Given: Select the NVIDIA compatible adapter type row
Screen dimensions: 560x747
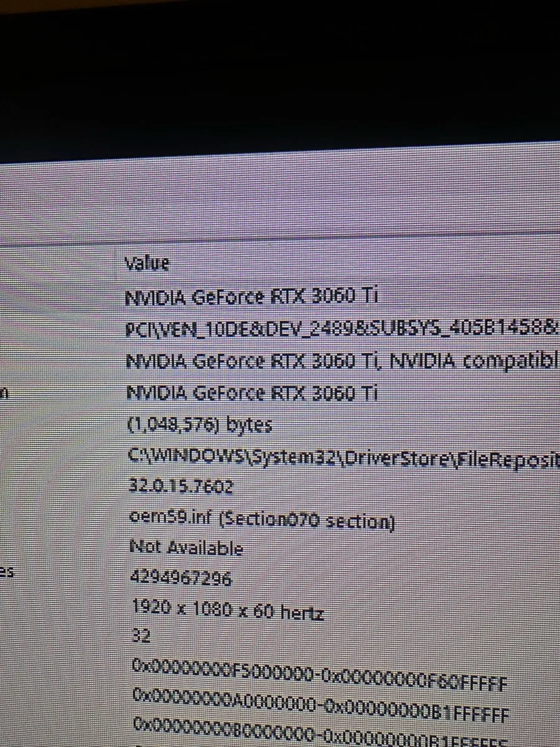Looking at the screenshot, I should tap(342, 360).
